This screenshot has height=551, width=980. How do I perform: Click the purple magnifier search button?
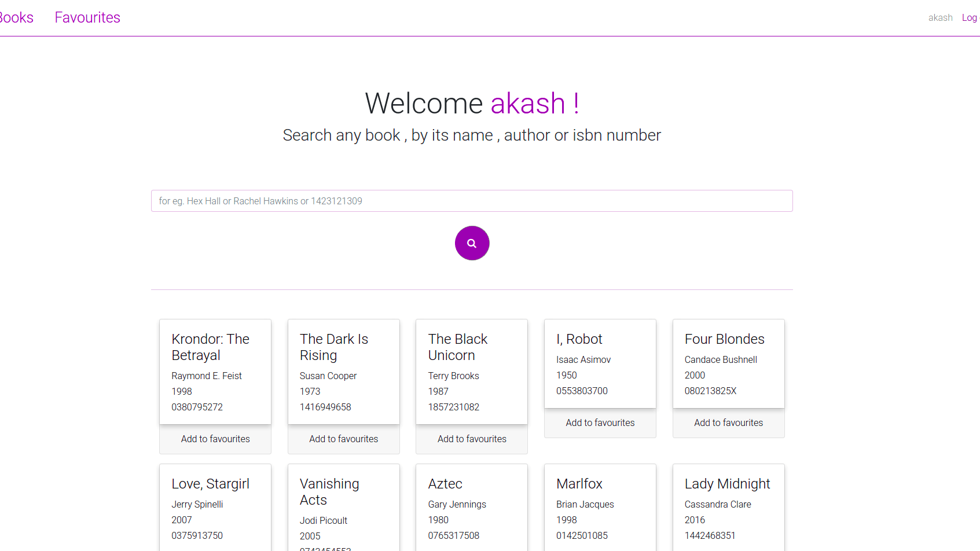pyautogui.click(x=472, y=243)
